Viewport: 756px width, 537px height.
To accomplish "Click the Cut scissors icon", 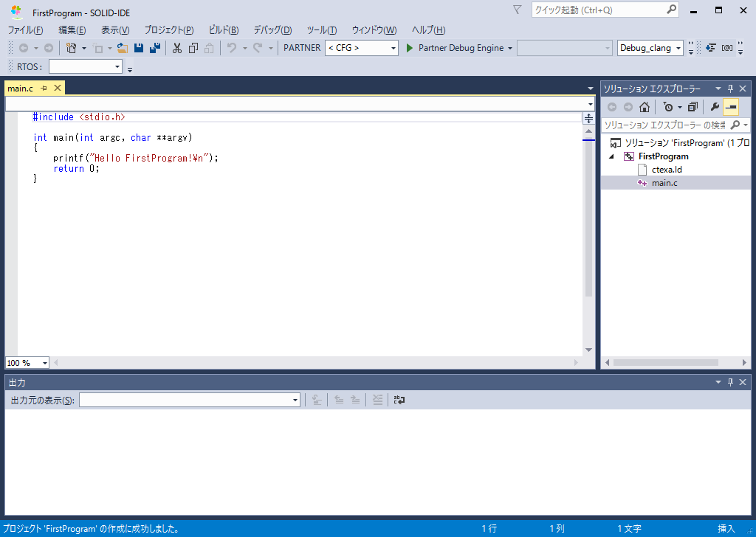I will click(x=177, y=48).
